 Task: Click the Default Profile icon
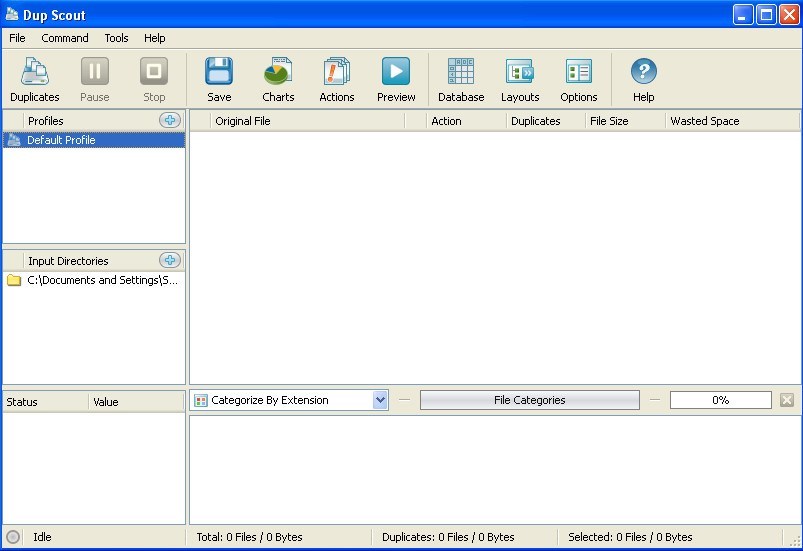pyautogui.click(x=14, y=140)
